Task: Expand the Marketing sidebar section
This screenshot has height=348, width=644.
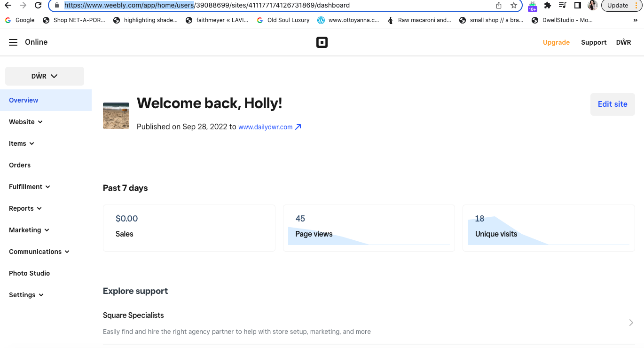Action: point(29,230)
